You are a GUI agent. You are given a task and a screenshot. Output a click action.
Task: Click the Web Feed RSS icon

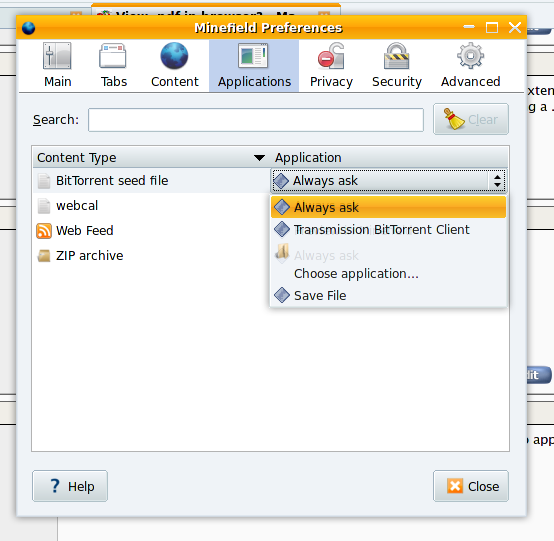[x=44, y=231]
